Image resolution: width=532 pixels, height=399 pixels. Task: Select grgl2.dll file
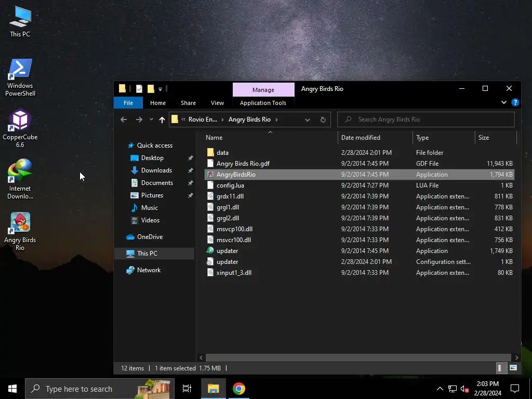(x=360, y=218)
